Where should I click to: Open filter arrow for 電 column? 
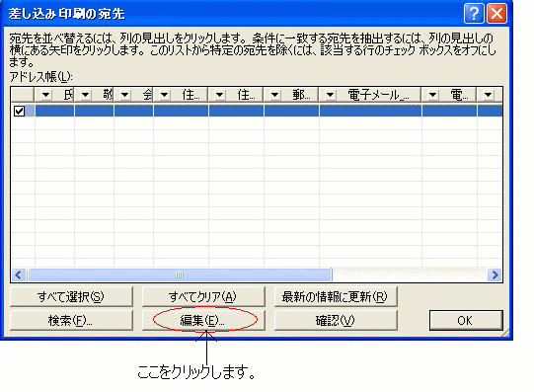[x=433, y=95]
